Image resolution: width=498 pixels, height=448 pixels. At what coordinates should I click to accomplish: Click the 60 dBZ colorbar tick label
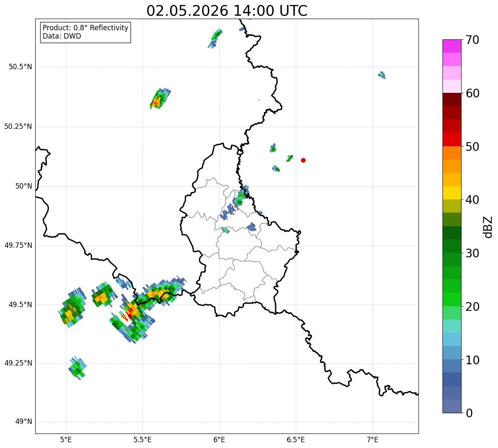pos(472,93)
